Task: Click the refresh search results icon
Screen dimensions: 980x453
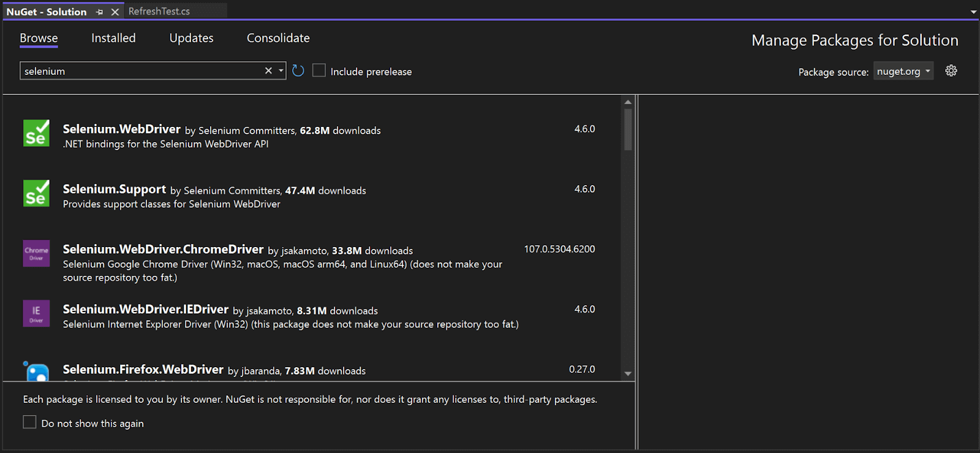Action: click(298, 71)
